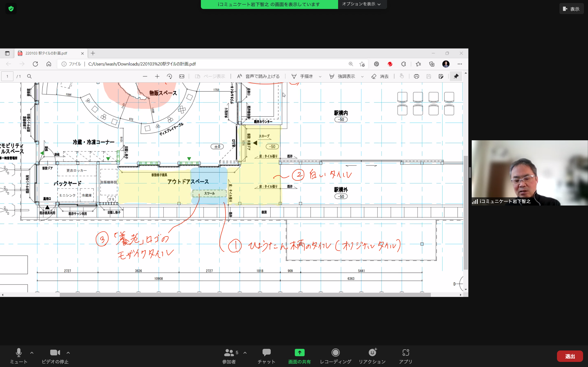Select the 220103 駅タイルの計画.pdf tab
Screen dimensions: 588x367
pos(46,53)
